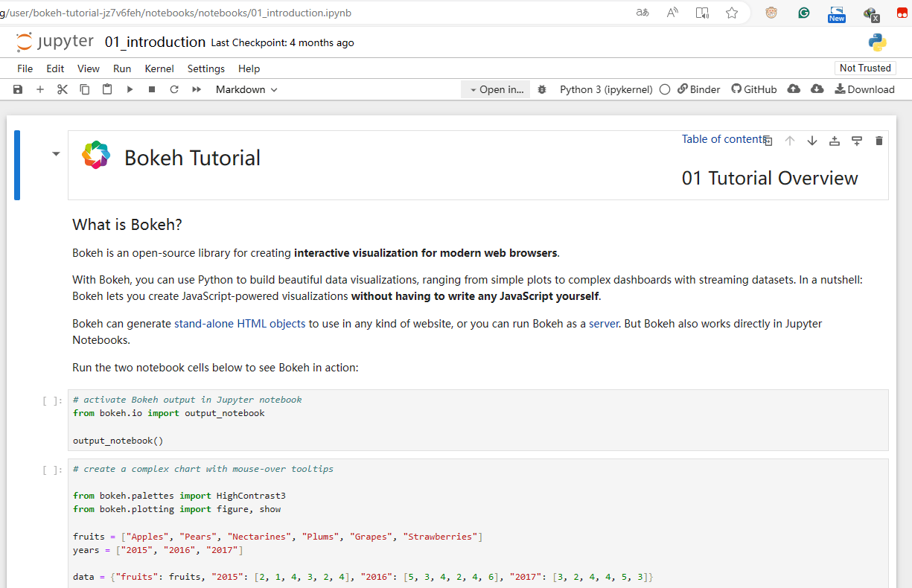Insert a new cell with the plus icon
Image resolution: width=912 pixels, height=588 pixels.
point(40,89)
